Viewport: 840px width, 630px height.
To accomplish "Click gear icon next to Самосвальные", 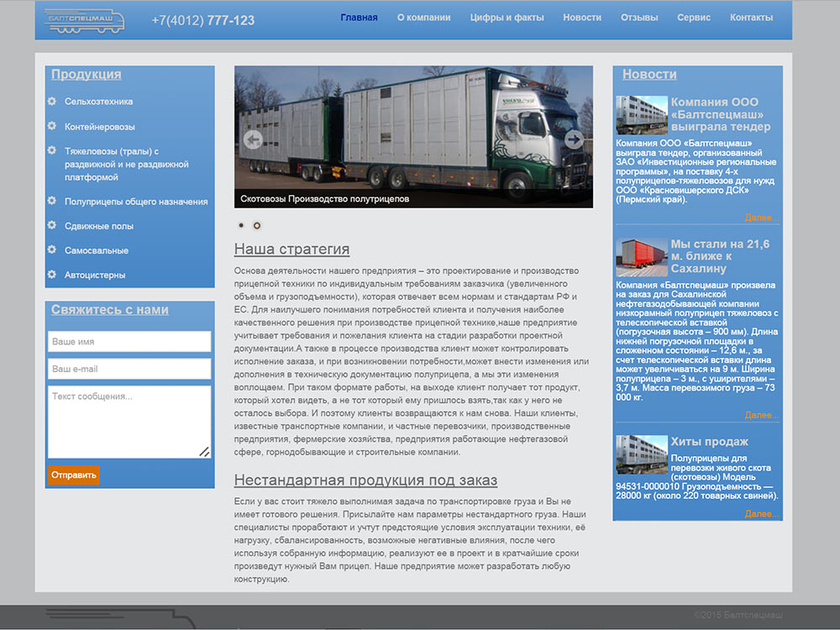I will [52, 249].
